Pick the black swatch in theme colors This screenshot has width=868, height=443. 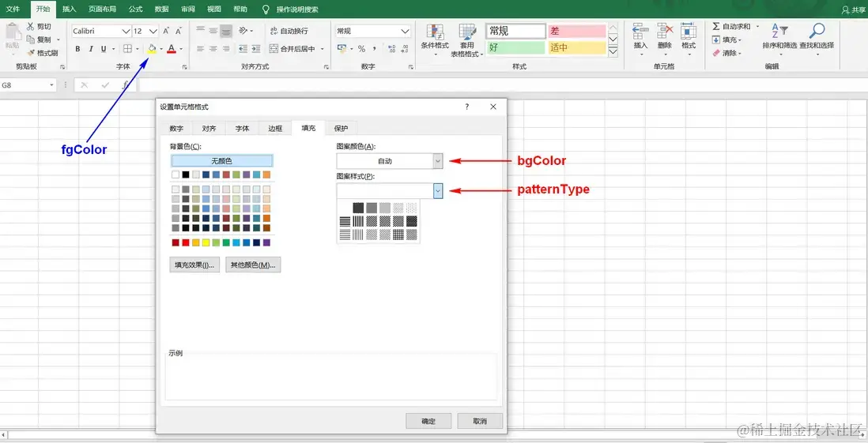point(186,175)
